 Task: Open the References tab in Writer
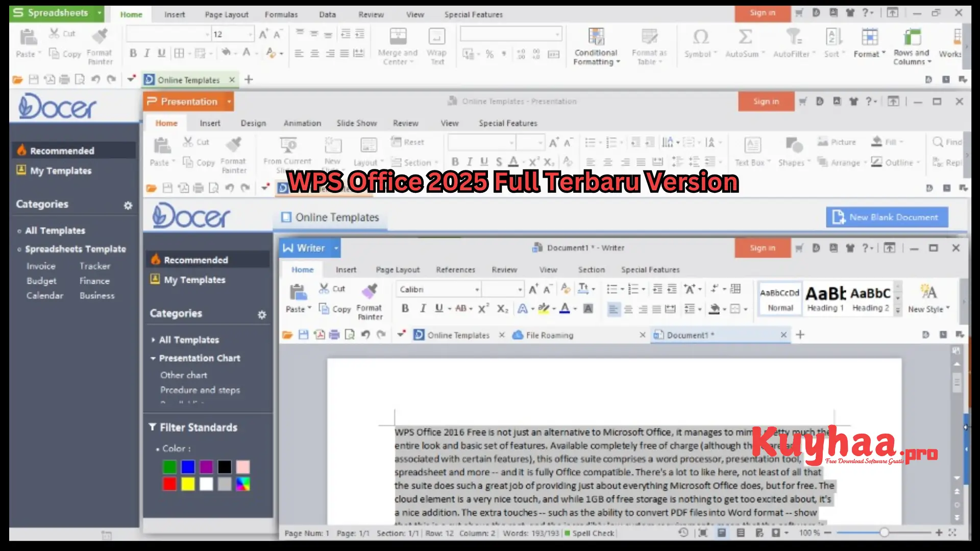[455, 269]
